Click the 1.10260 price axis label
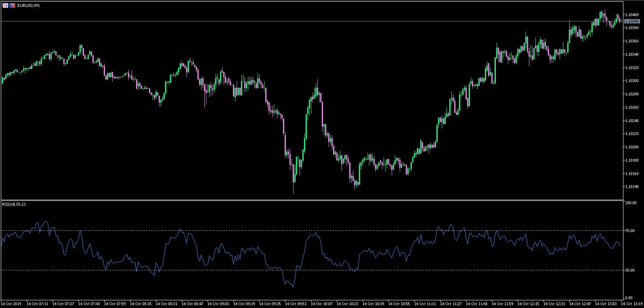 point(632,108)
